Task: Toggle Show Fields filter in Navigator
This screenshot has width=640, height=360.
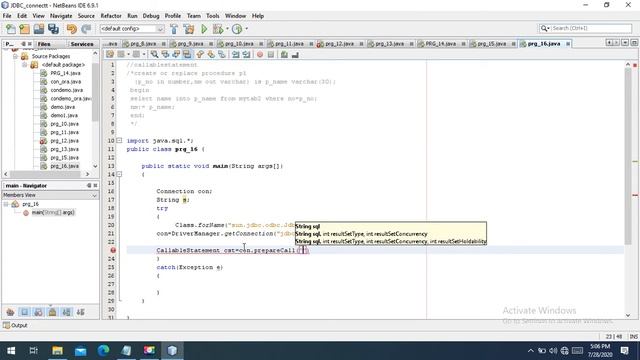Action: (x=24, y=312)
